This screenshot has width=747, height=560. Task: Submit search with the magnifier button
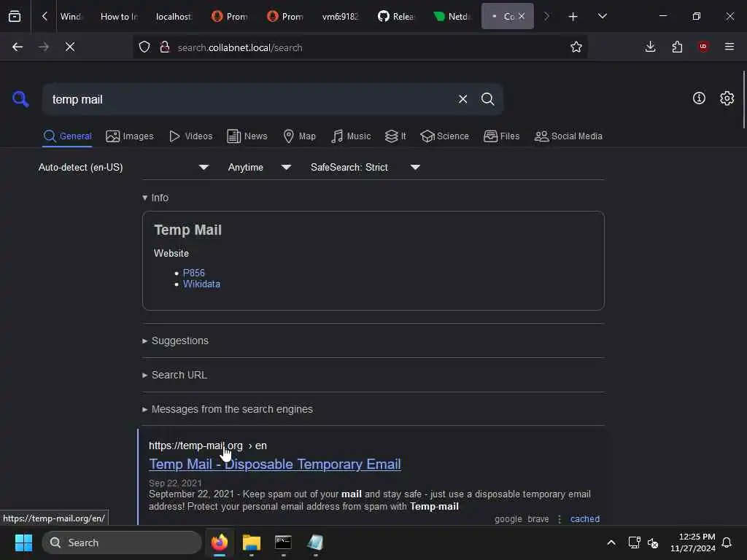tap(487, 99)
